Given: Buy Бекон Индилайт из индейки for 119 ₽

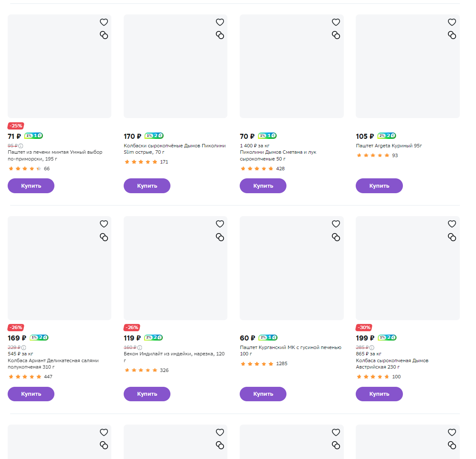Looking at the screenshot, I should 147,394.
